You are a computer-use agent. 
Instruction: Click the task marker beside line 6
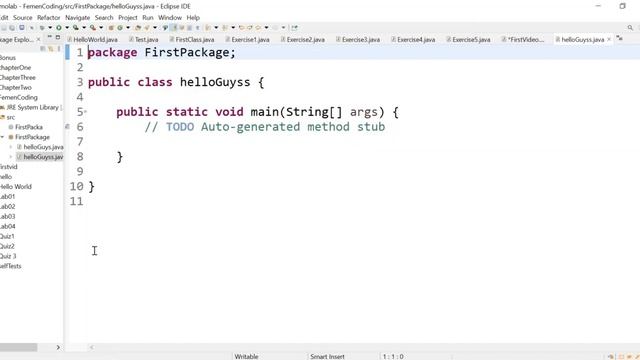(x=67, y=127)
